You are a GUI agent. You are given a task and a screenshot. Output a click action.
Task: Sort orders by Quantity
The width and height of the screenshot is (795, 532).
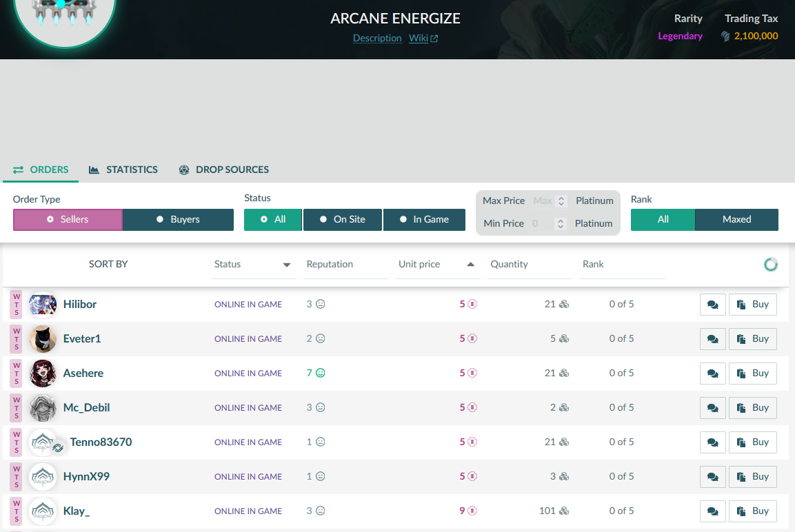pos(530,265)
